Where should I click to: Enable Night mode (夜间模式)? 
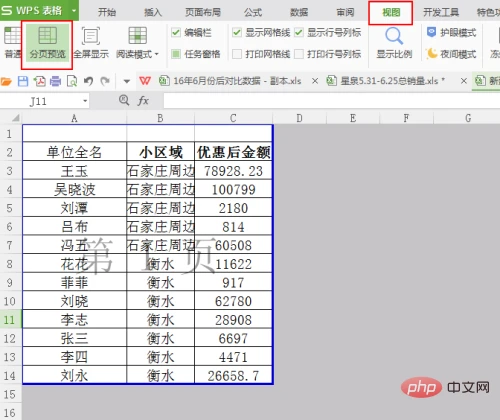[x=452, y=53]
